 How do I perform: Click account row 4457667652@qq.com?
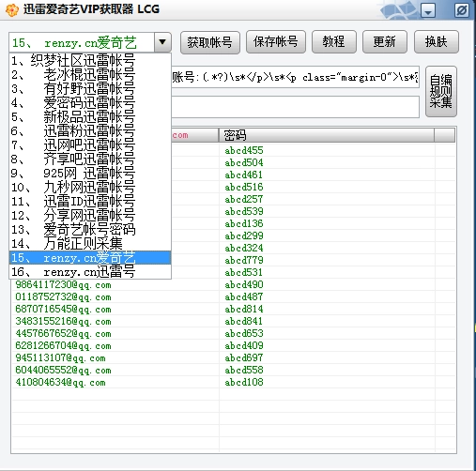tap(63, 334)
